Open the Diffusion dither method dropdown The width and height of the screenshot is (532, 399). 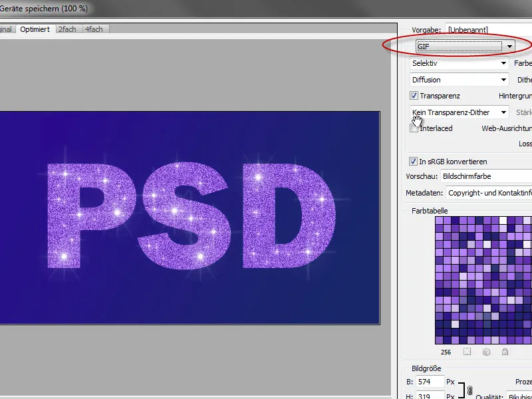460,80
